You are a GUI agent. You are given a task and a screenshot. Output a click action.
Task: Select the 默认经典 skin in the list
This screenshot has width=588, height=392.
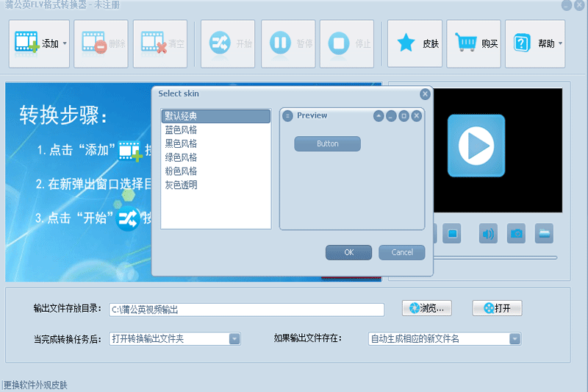point(216,116)
